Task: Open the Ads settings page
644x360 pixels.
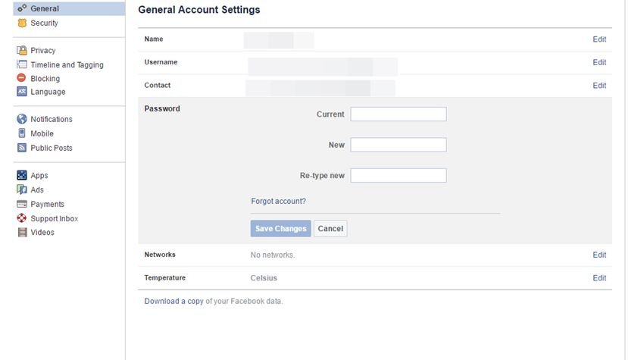Action: pyautogui.click(x=37, y=190)
